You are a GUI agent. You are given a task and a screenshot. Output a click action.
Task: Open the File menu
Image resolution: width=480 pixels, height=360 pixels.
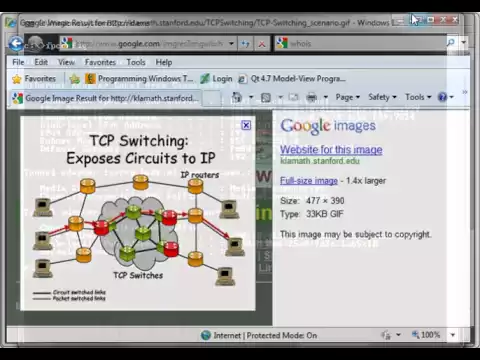tap(18, 62)
